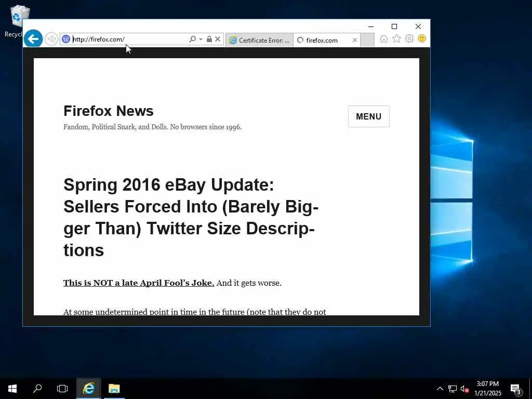Viewport: 532px width, 399px height.
Task: Close the Internet Explorer window
Action: tap(418, 26)
